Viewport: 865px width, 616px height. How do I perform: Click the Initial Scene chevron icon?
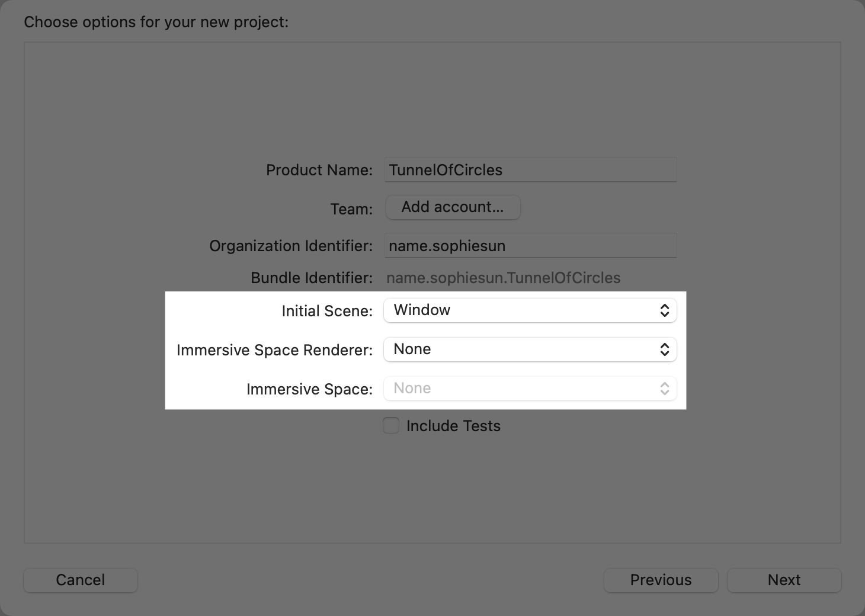click(x=665, y=310)
